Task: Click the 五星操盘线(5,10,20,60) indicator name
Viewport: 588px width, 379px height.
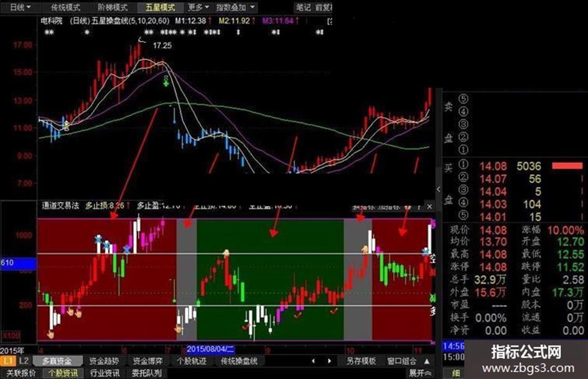Action: [x=131, y=21]
